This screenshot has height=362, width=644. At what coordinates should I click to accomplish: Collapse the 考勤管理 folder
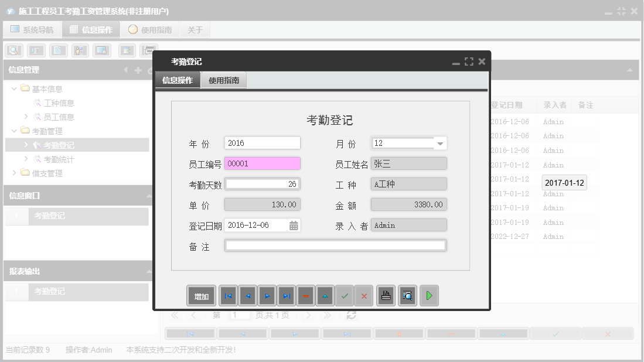(13, 131)
